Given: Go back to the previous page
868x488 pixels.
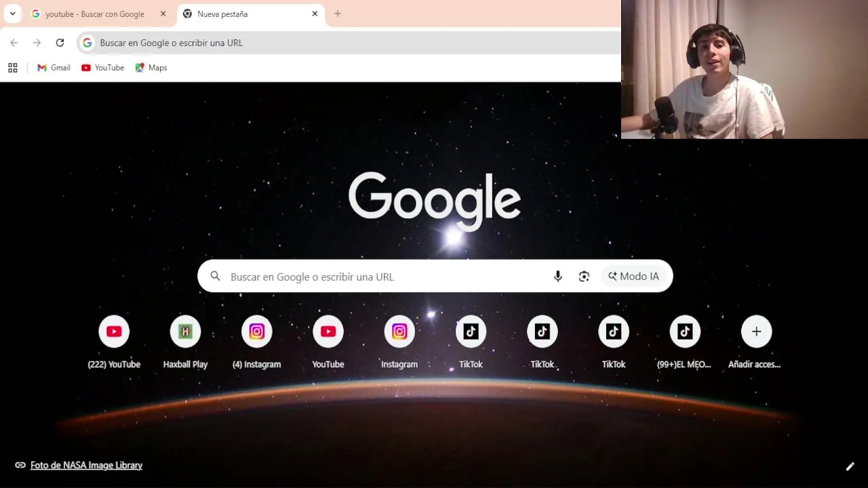Looking at the screenshot, I should coord(14,43).
